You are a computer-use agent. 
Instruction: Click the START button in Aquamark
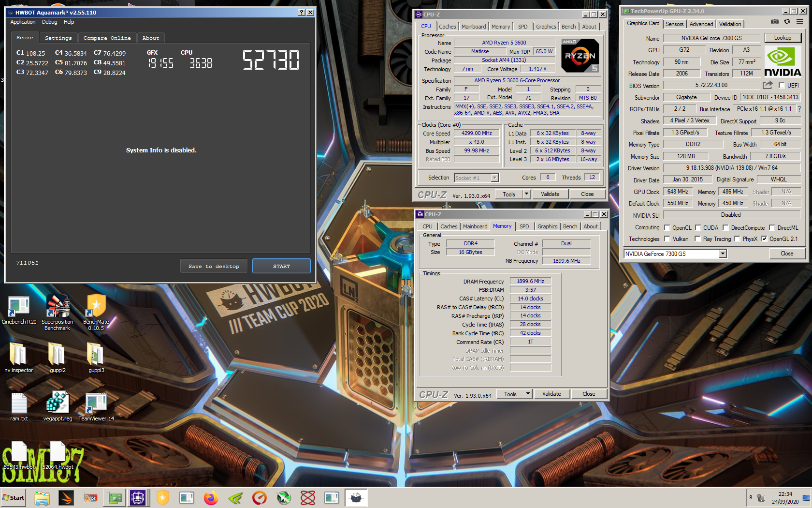tap(281, 266)
